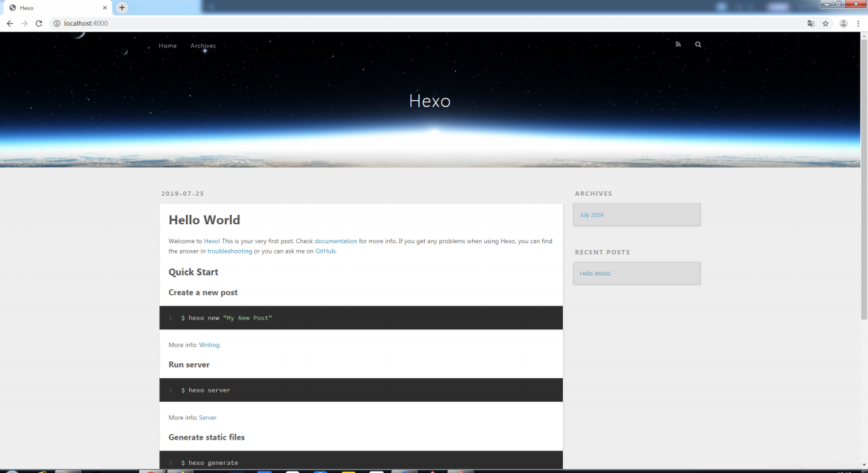868x473 pixels.
Task: Open the Archives navigation item
Action: (203, 46)
